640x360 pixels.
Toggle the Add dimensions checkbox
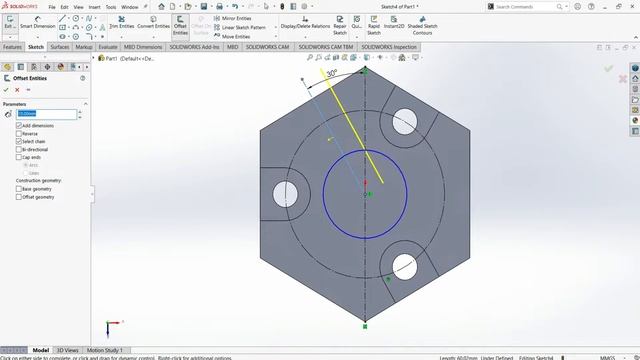[x=19, y=125]
